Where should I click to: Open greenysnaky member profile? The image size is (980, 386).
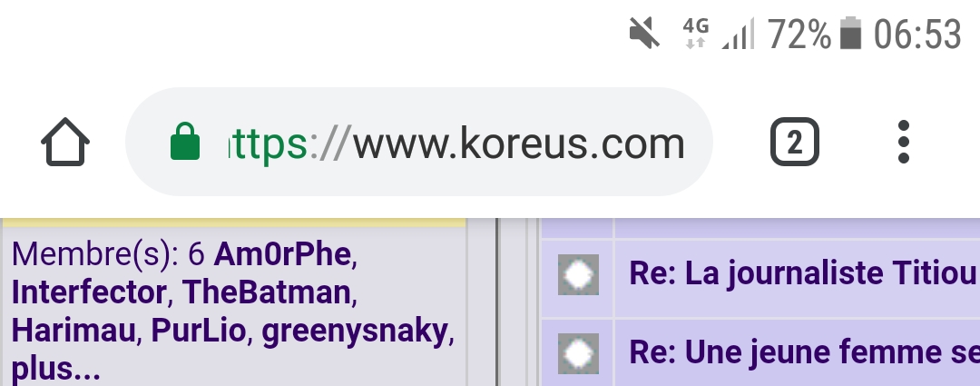tap(355, 332)
